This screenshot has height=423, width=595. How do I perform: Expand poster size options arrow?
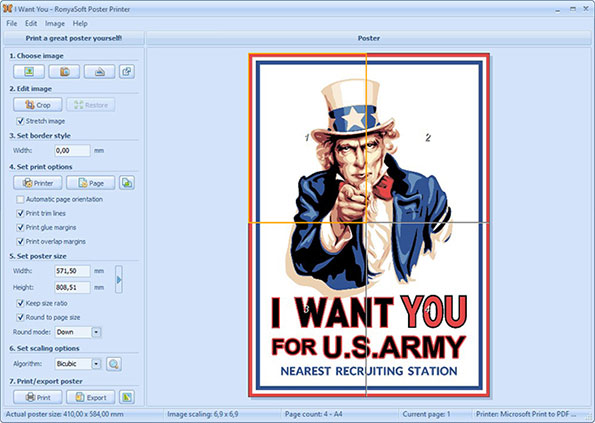click(119, 279)
